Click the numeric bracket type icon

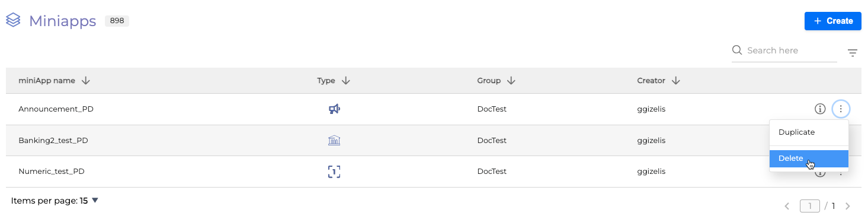click(x=334, y=172)
